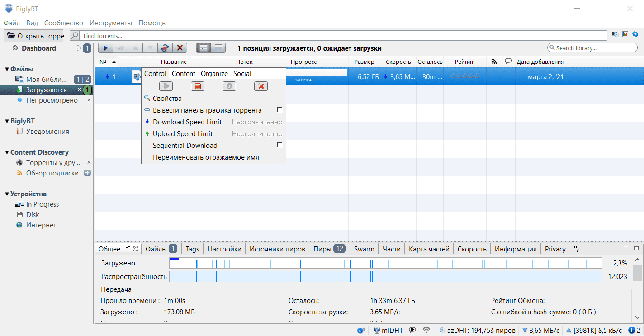Toggle the Вывести панель трафика торрента checkbox
Image resolution: width=644 pixels, height=336 pixels.
click(x=279, y=110)
